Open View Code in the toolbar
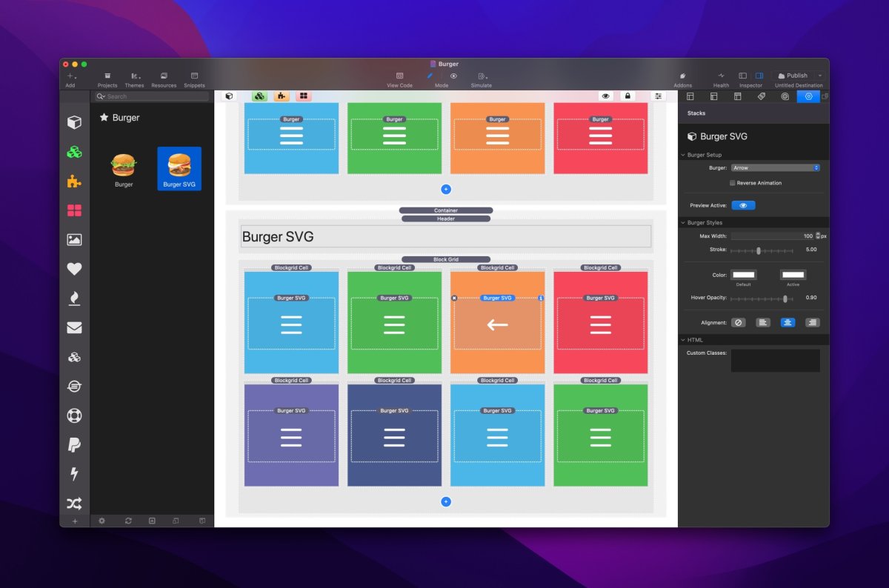The width and height of the screenshot is (889, 588). click(x=399, y=79)
